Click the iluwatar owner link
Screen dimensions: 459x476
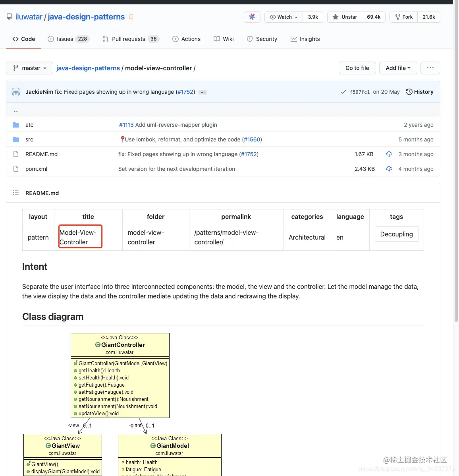[29, 17]
